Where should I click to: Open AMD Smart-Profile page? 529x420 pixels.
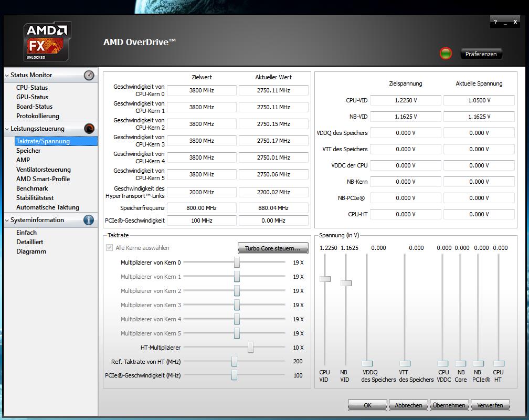point(43,179)
